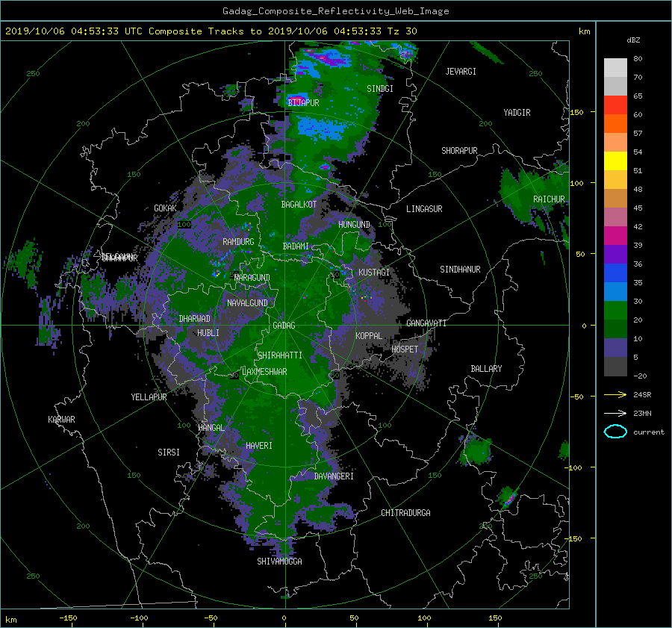Select the blue 35 dBZ color swatch
Image resolution: width=672 pixels, height=628 pixels.
[x=615, y=273]
